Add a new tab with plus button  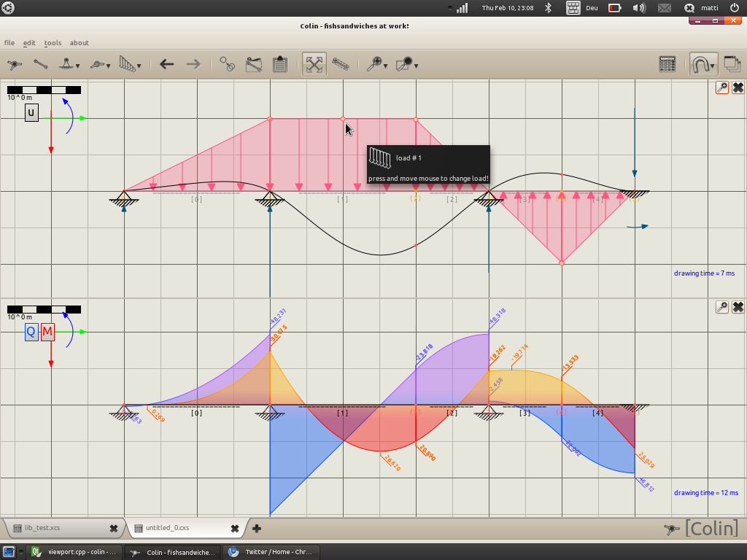pos(256,529)
